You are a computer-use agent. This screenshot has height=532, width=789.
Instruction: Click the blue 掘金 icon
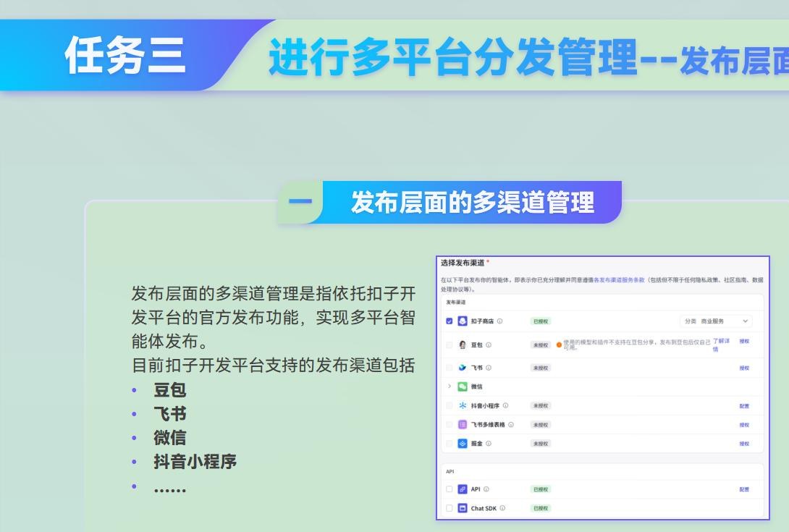[463, 444]
